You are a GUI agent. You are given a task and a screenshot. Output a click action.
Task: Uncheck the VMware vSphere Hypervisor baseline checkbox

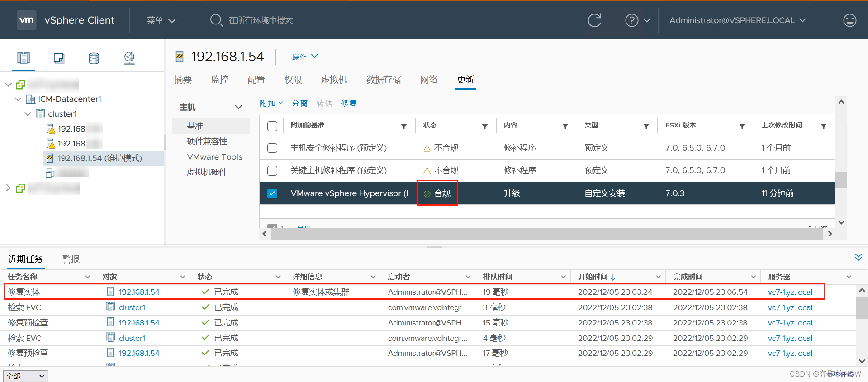coord(272,193)
